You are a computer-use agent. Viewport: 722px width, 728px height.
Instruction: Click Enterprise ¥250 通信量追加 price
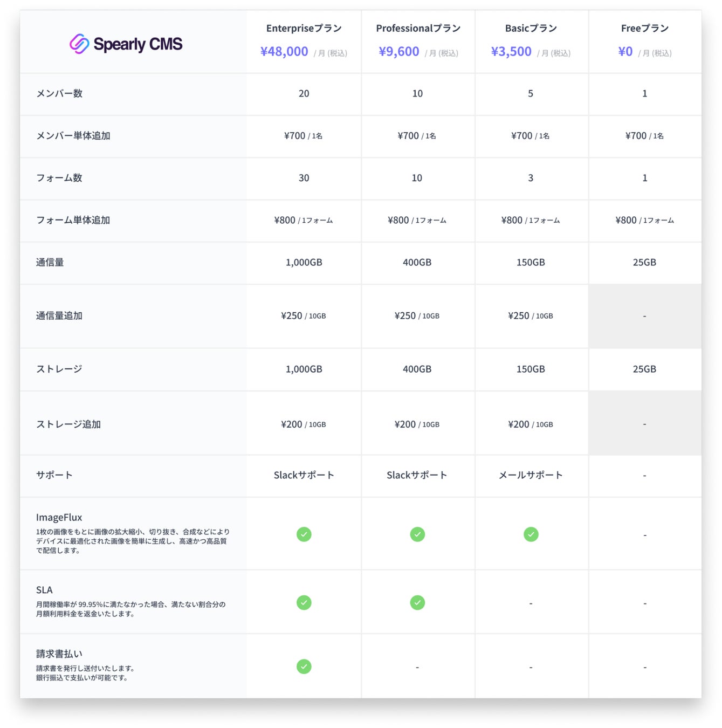[x=304, y=315]
